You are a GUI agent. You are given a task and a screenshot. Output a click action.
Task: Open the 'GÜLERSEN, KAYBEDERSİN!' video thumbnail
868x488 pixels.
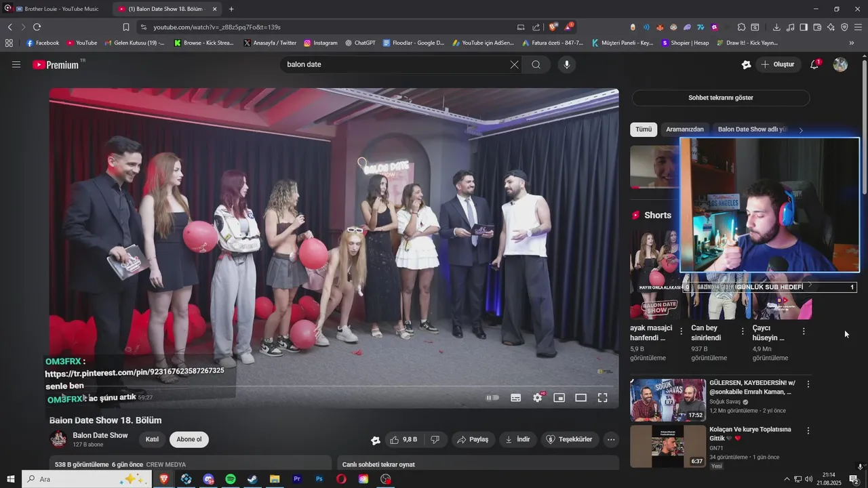tap(668, 401)
